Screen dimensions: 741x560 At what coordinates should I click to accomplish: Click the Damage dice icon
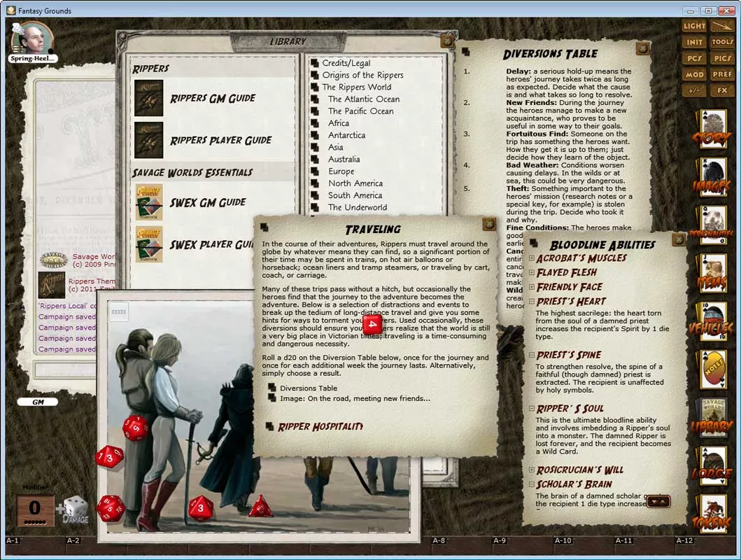coord(75,510)
